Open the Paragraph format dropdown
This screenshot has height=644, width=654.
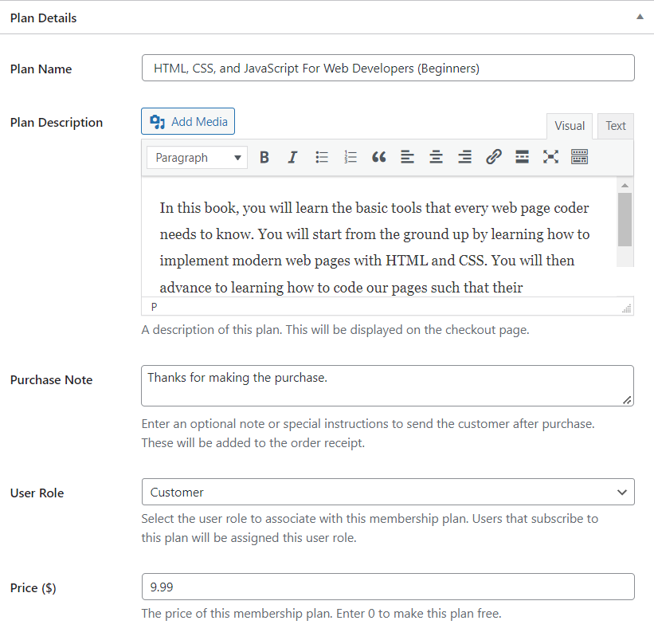click(x=197, y=157)
